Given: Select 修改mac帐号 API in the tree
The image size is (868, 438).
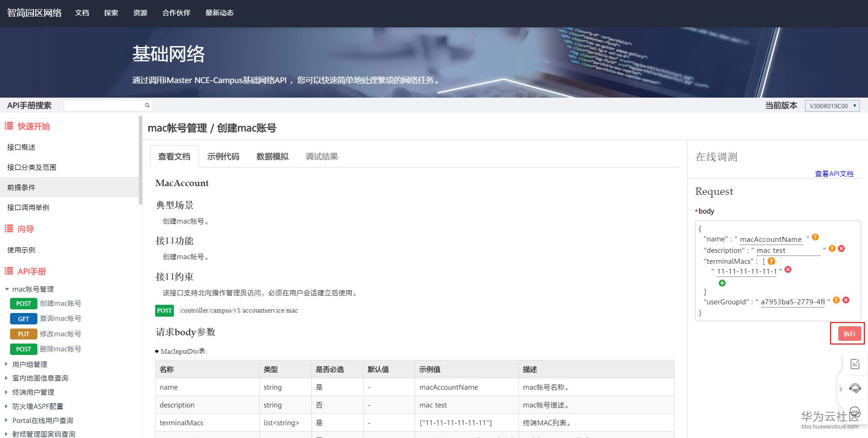Looking at the screenshot, I should 60,334.
